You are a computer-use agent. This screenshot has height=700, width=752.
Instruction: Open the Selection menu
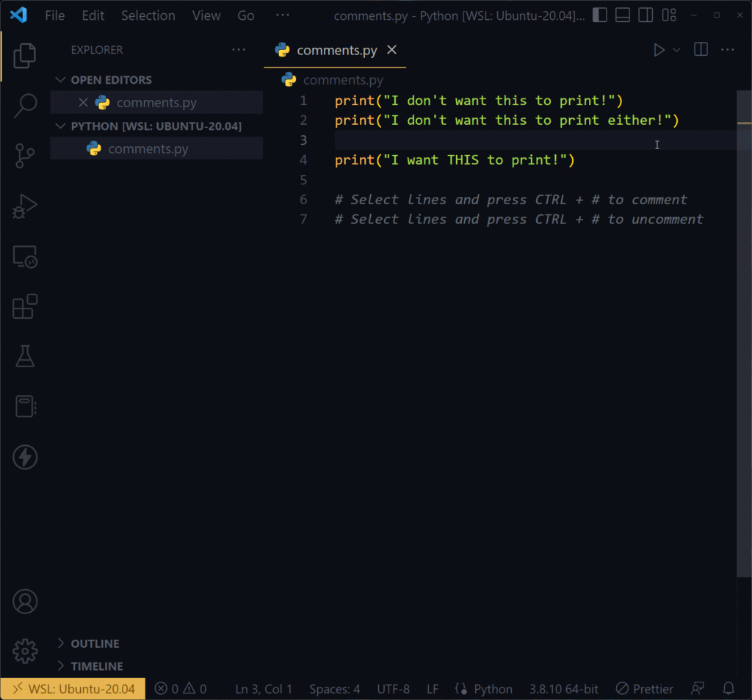click(x=148, y=15)
